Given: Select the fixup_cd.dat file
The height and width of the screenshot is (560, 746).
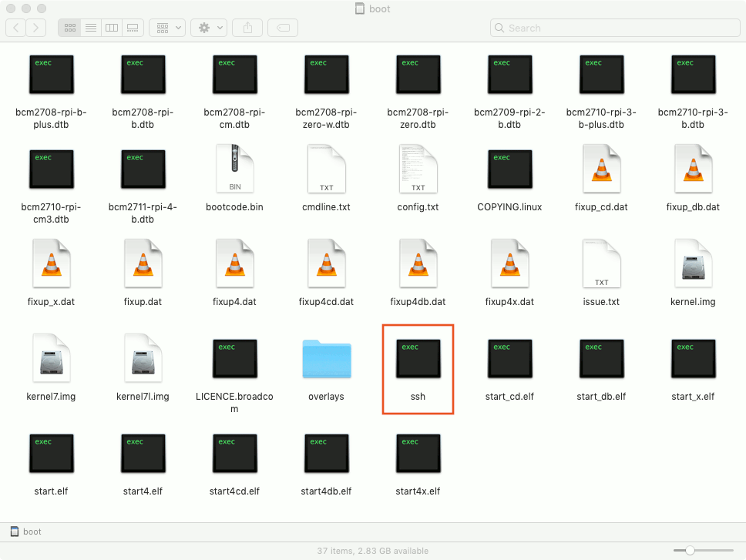Looking at the screenshot, I should [x=601, y=169].
